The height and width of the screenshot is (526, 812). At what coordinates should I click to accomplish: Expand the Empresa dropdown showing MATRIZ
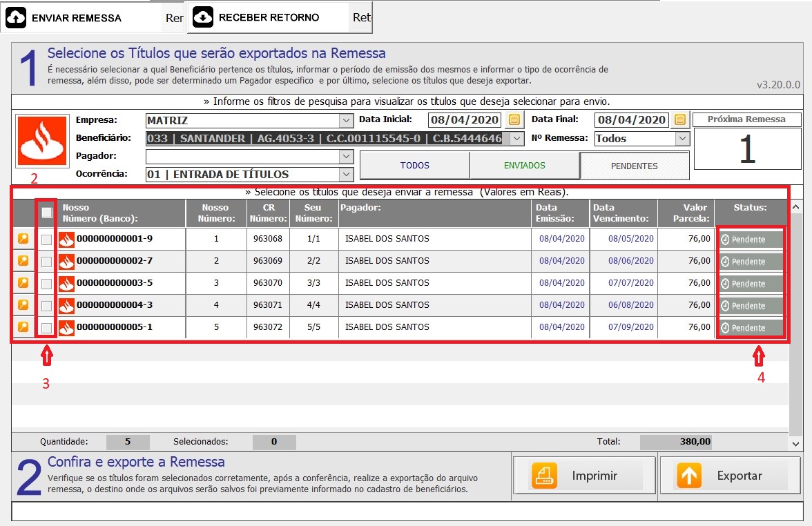tap(346, 121)
